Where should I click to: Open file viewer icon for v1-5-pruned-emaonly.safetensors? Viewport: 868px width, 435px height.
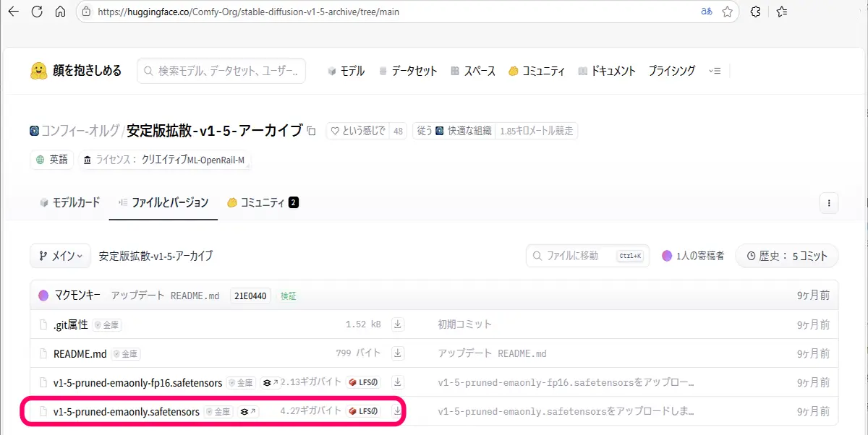(249, 411)
